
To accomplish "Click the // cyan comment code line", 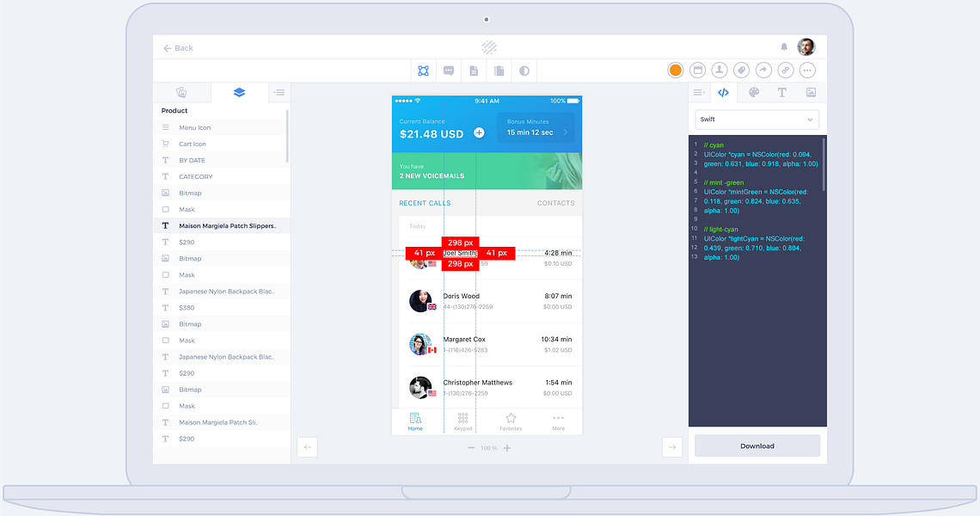I will point(714,145).
